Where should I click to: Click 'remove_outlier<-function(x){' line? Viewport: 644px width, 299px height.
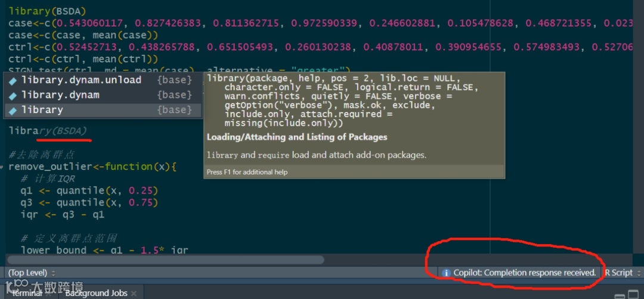[92, 167]
